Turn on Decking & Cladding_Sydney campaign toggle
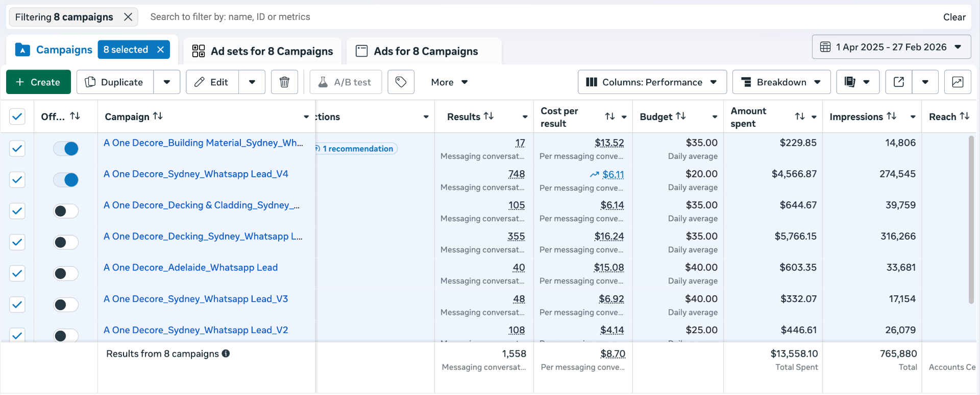The width and height of the screenshot is (980, 395). pyautogui.click(x=66, y=211)
